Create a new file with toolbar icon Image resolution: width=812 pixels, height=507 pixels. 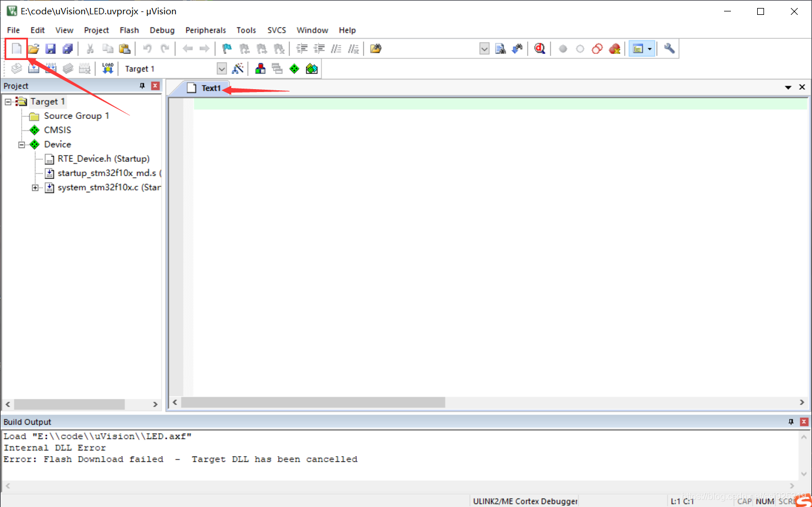17,49
